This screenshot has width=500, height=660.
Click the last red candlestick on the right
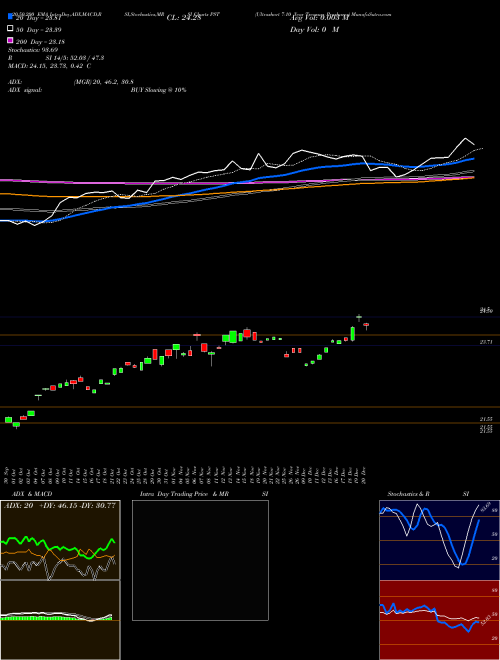366,325
